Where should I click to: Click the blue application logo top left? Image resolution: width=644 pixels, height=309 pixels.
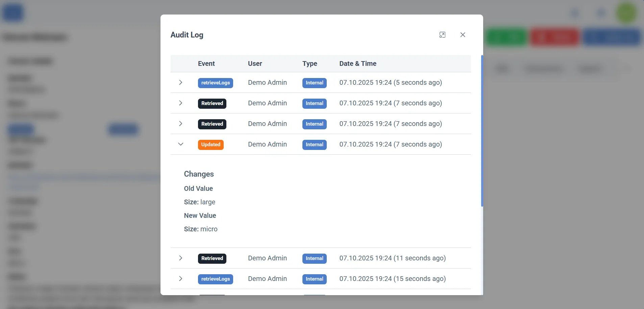(x=13, y=12)
